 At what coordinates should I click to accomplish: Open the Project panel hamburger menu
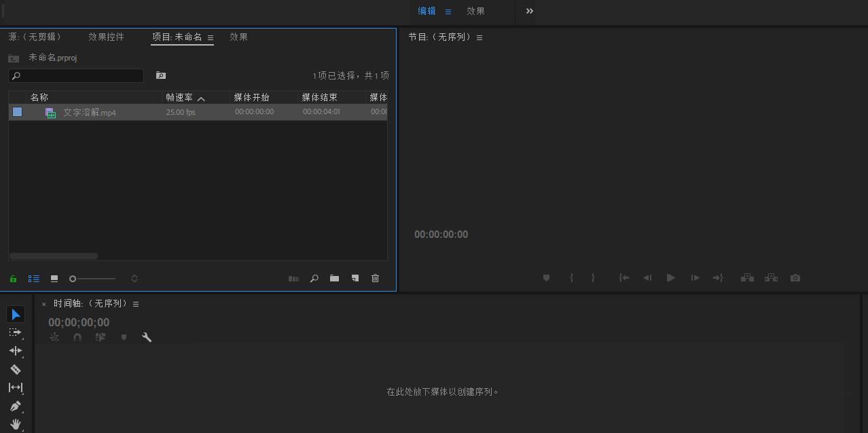[x=211, y=37]
